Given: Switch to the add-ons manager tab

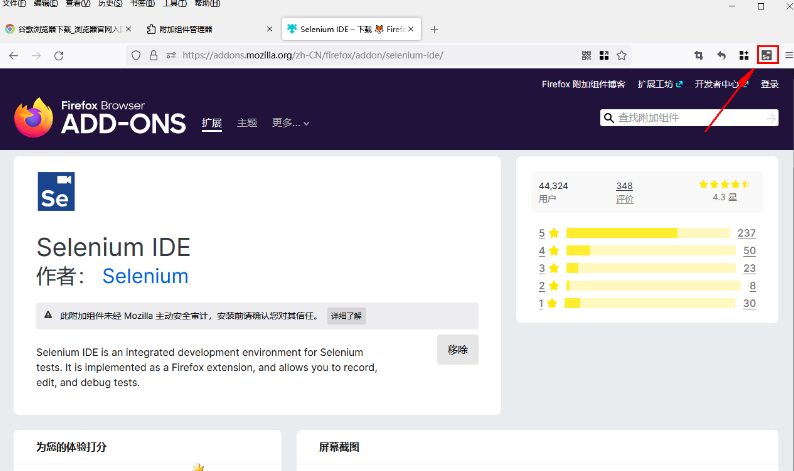Looking at the screenshot, I should 208,29.
